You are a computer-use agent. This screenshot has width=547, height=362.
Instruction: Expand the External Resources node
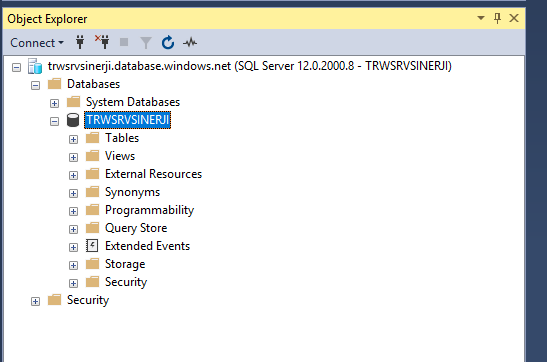pyautogui.click(x=73, y=175)
